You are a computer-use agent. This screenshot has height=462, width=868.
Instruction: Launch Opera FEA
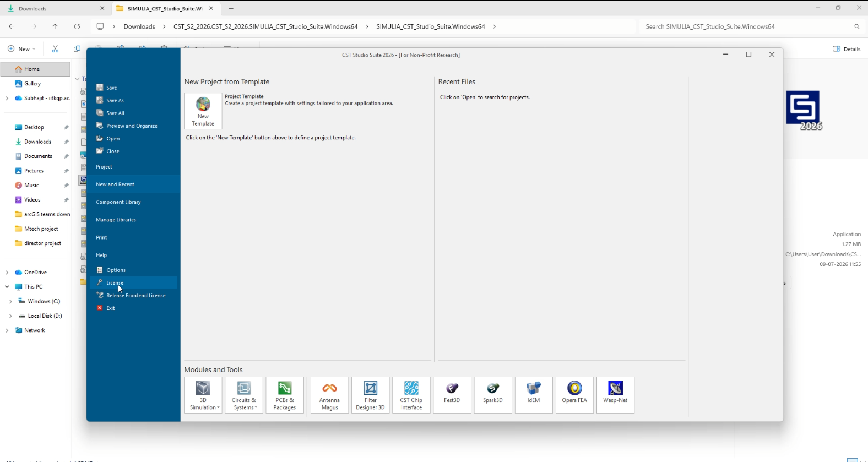(x=574, y=395)
